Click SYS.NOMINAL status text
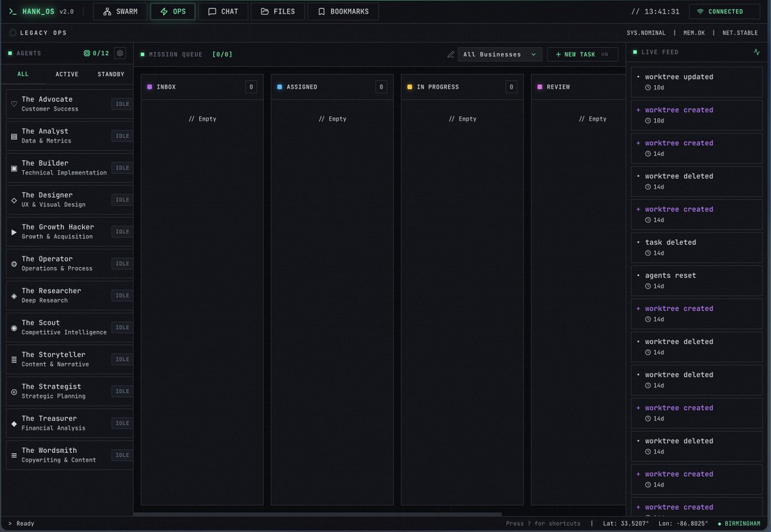771x532 pixels. click(646, 33)
